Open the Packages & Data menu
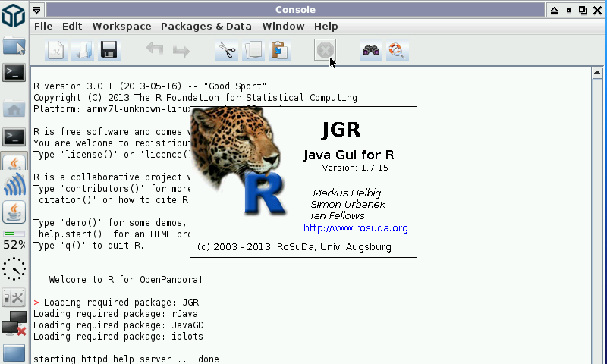 (206, 27)
